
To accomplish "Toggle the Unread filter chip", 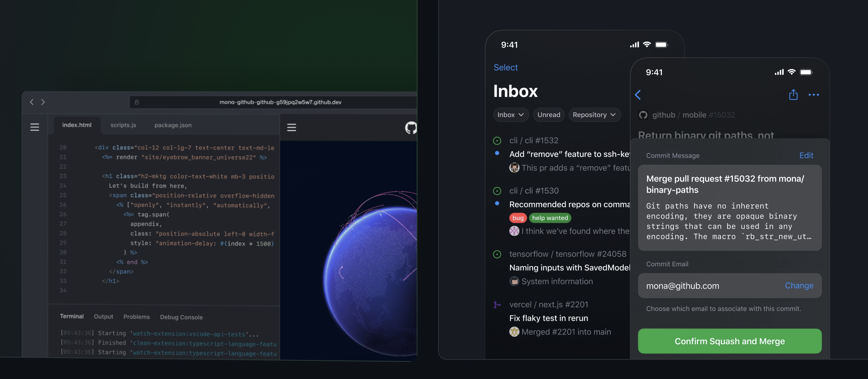I will (549, 115).
